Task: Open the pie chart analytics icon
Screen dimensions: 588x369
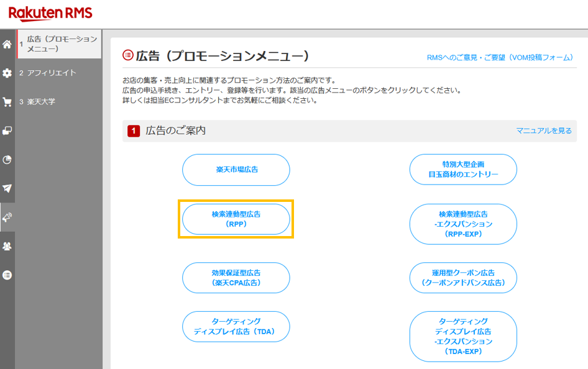Action: point(7,160)
